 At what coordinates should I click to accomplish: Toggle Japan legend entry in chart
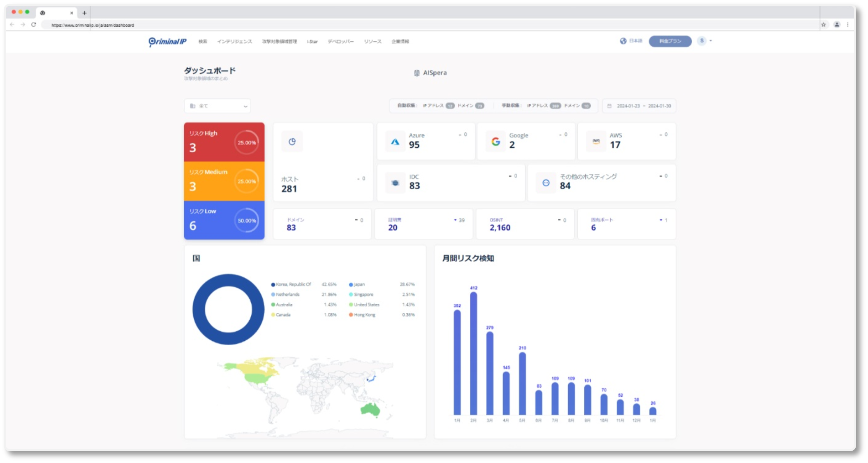(359, 284)
